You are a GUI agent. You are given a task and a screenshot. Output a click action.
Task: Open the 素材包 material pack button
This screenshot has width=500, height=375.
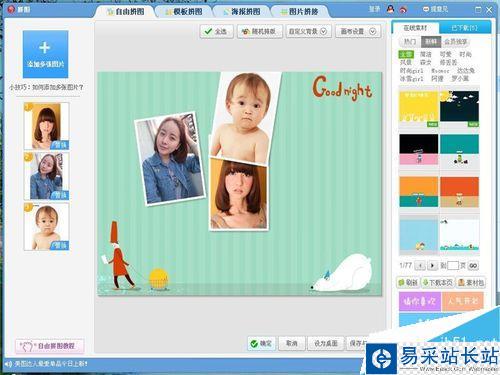click(471, 282)
